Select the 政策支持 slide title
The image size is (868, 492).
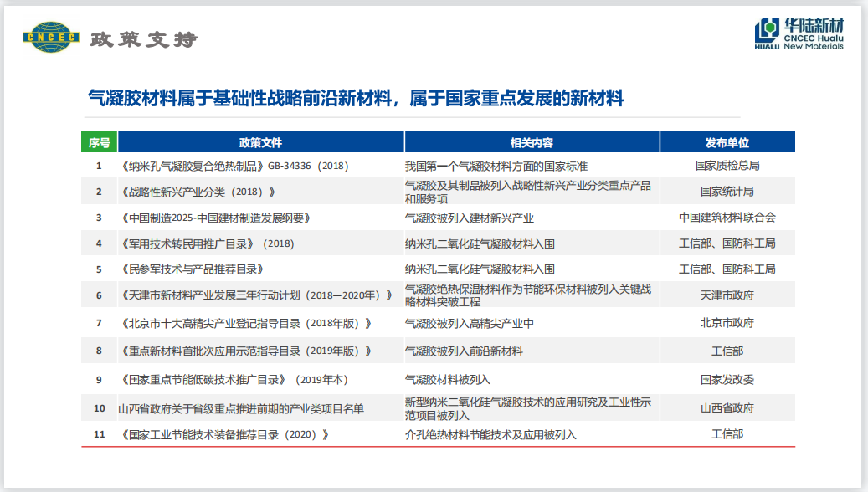point(143,39)
